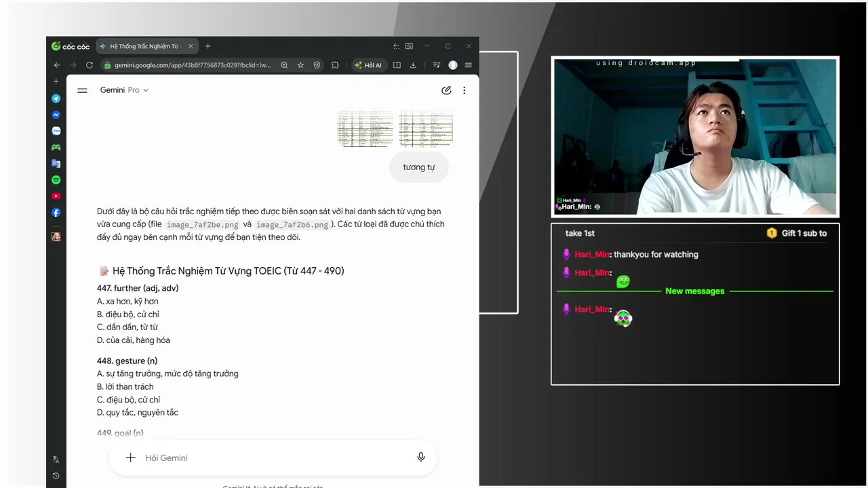Click the image_7af2b6.png file name
The height and width of the screenshot is (488, 868).
(x=292, y=224)
